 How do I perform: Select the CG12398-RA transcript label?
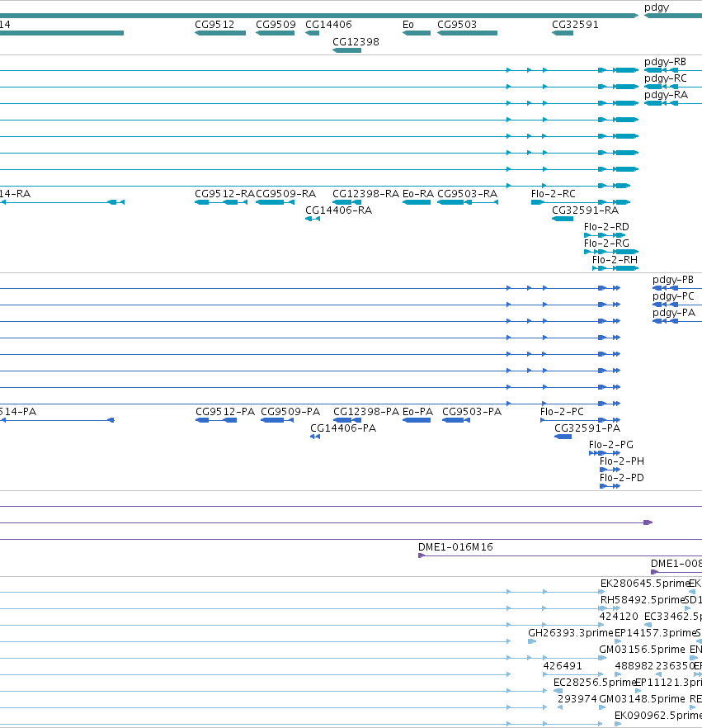point(365,194)
